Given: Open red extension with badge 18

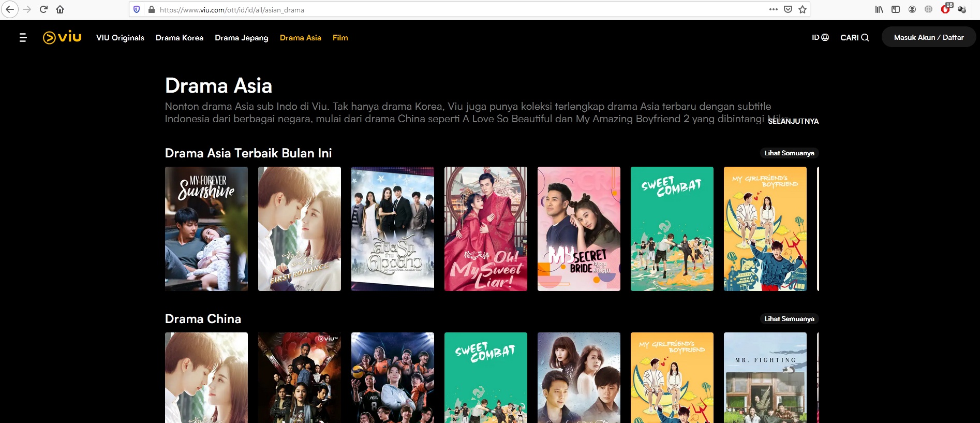Looking at the screenshot, I should point(946,9).
